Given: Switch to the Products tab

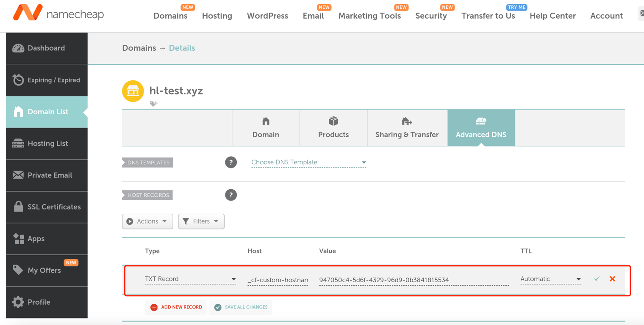Looking at the screenshot, I should click(x=333, y=128).
